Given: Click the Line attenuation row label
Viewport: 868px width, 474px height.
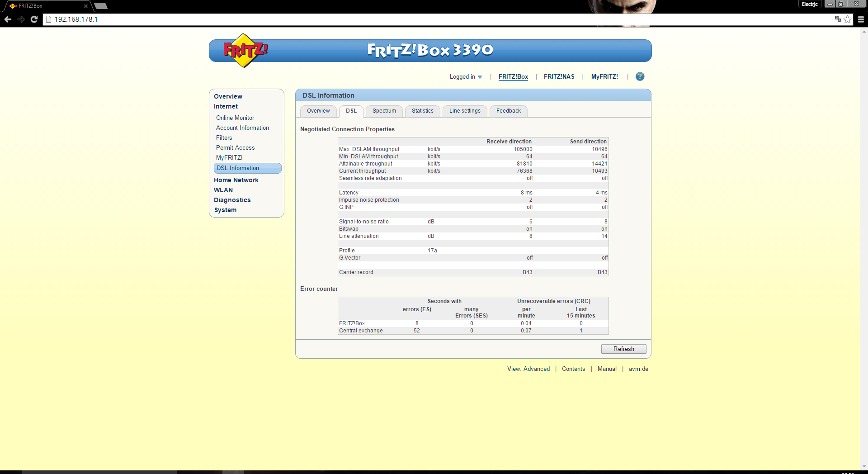Looking at the screenshot, I should pos(359,236).
